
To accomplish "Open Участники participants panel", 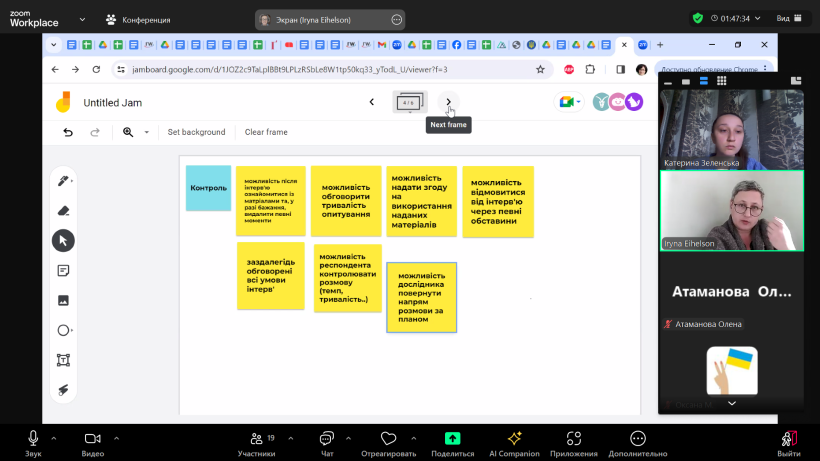I will click(256, 444).
